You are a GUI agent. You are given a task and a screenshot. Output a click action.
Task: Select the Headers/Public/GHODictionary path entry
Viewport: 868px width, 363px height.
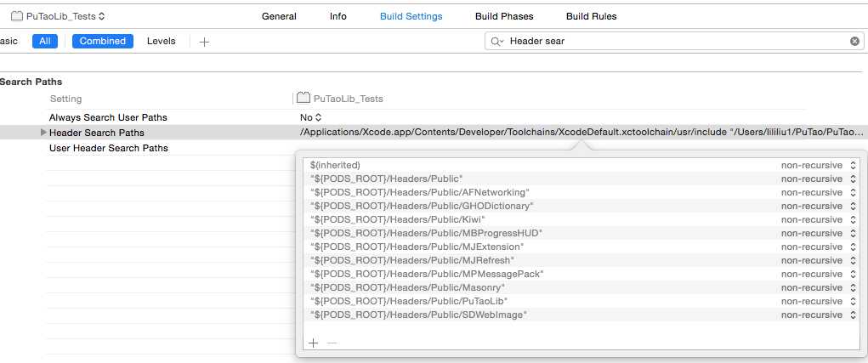point(422,206)
